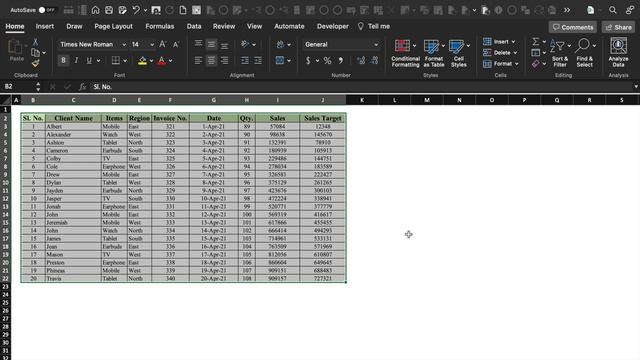This screenshot has height=360, width=640.
Task: Open the fill color dropdown arrow
Action: [x=151, y=61]
